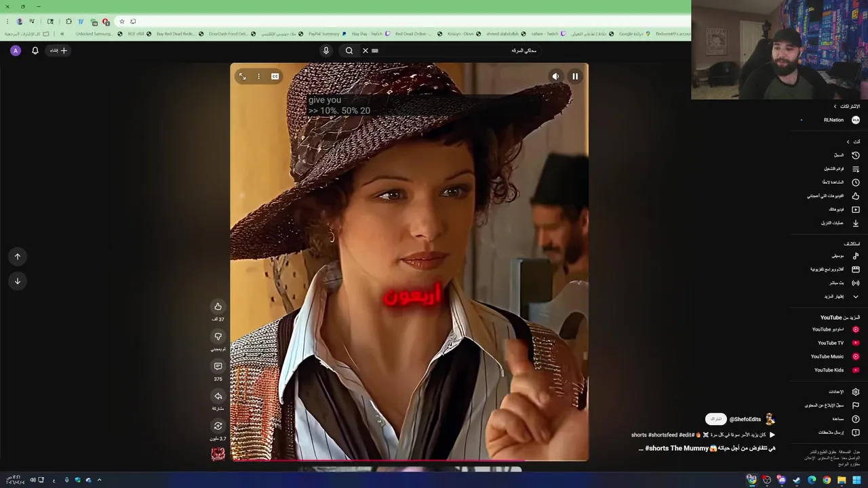Open Discord from the taskbar

782,480
